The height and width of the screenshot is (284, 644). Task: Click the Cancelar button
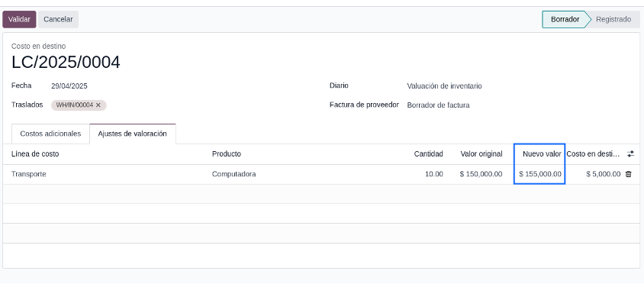58,19
